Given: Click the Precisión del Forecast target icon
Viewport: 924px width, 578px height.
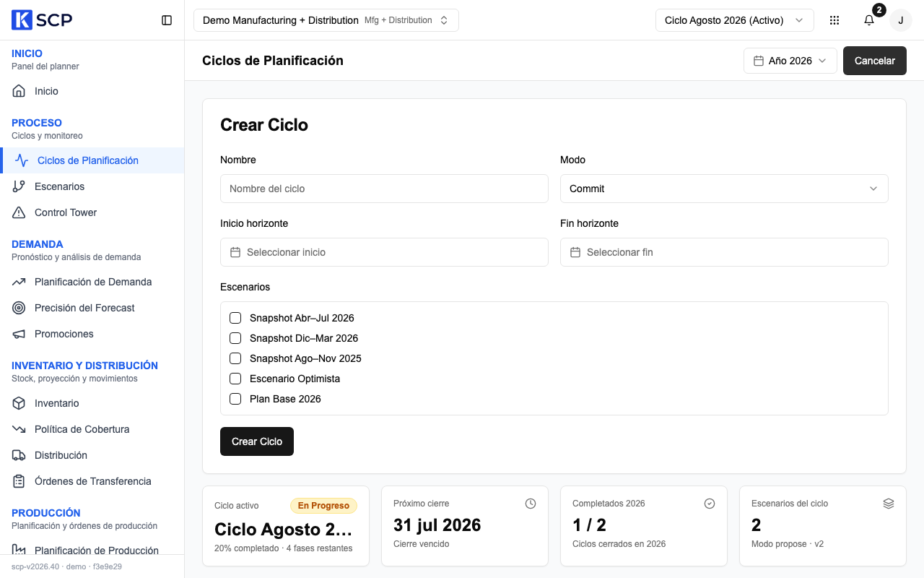Looking at the screenshot, I should coord(19,308).
